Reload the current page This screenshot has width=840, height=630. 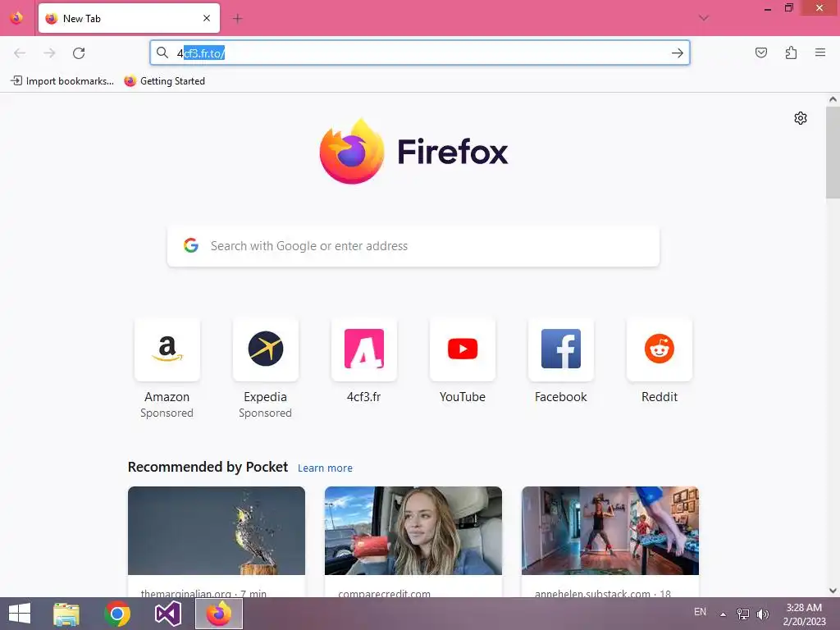(79, 53)
